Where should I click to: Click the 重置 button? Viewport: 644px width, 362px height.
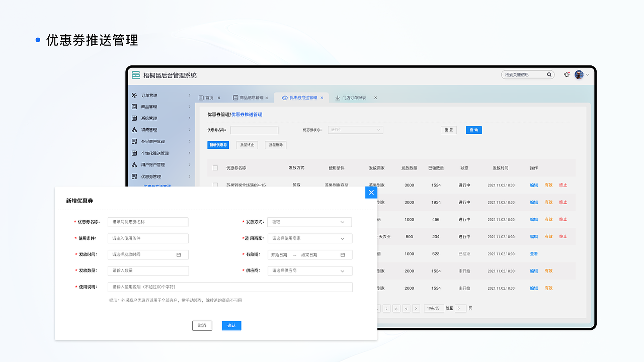(449, 130)
